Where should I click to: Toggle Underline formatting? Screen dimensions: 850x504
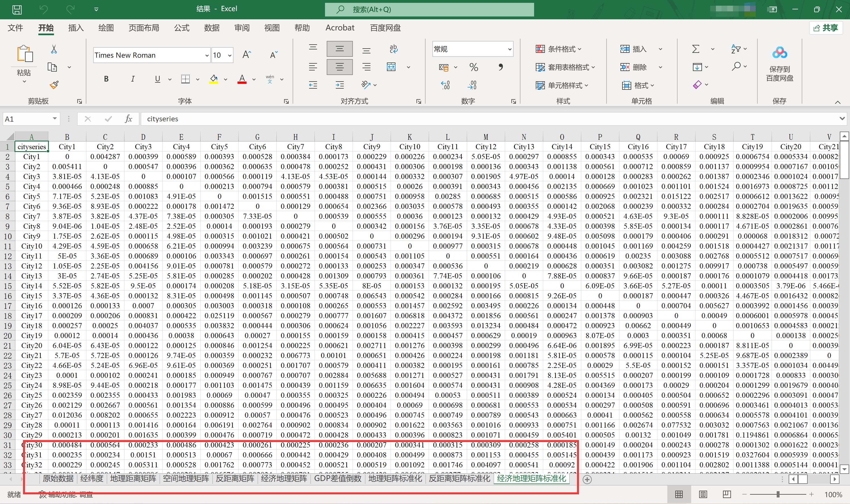pyautogui.click(x=158, y=79)
